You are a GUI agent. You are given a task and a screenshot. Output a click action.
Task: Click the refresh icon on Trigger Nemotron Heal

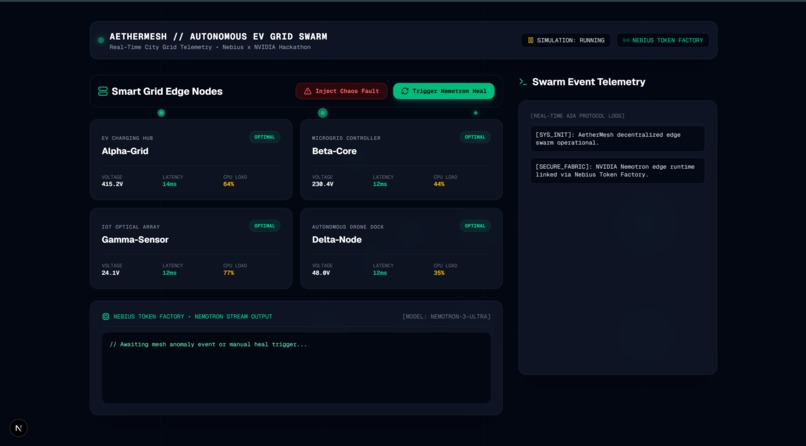click(405, 91)
